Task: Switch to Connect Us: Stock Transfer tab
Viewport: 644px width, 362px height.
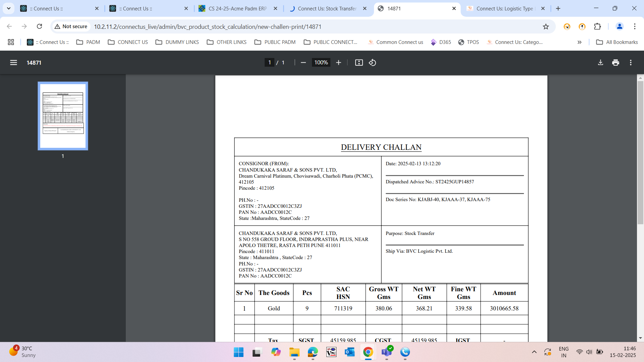Action: pyautogui.click(x=327, y=9)
